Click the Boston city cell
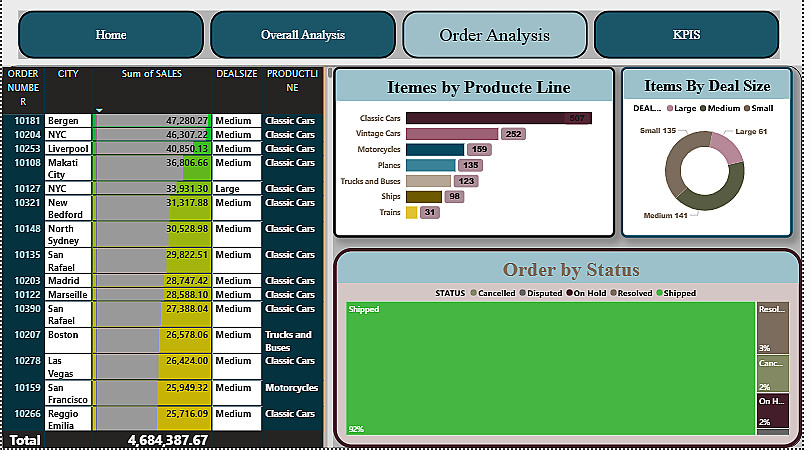Screen dimensions: 810x450 click(68, 340)
